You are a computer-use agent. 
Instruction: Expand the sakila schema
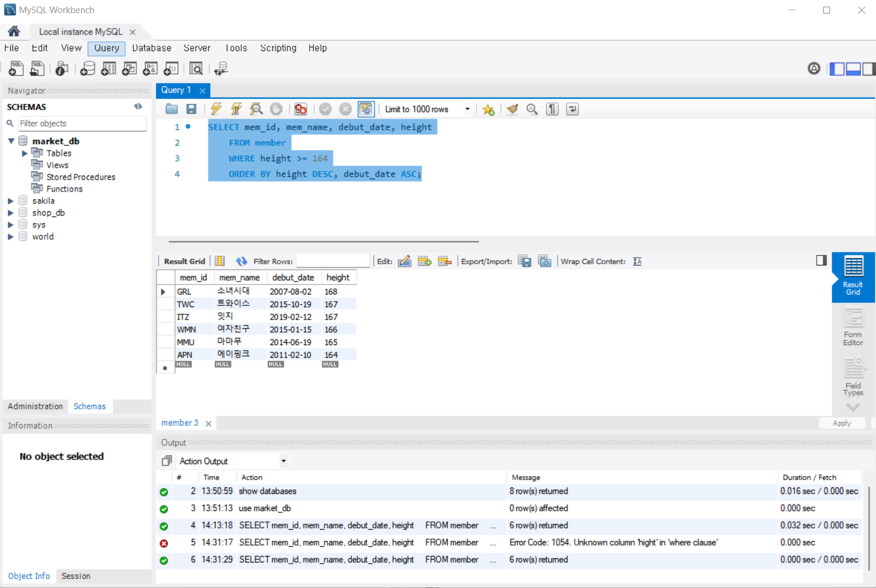(x=11, y=201)
